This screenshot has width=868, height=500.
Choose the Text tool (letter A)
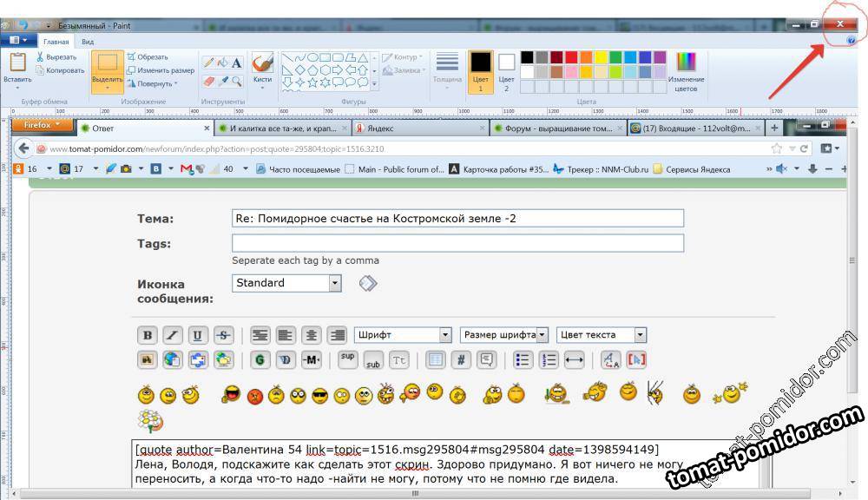[236, 62]
